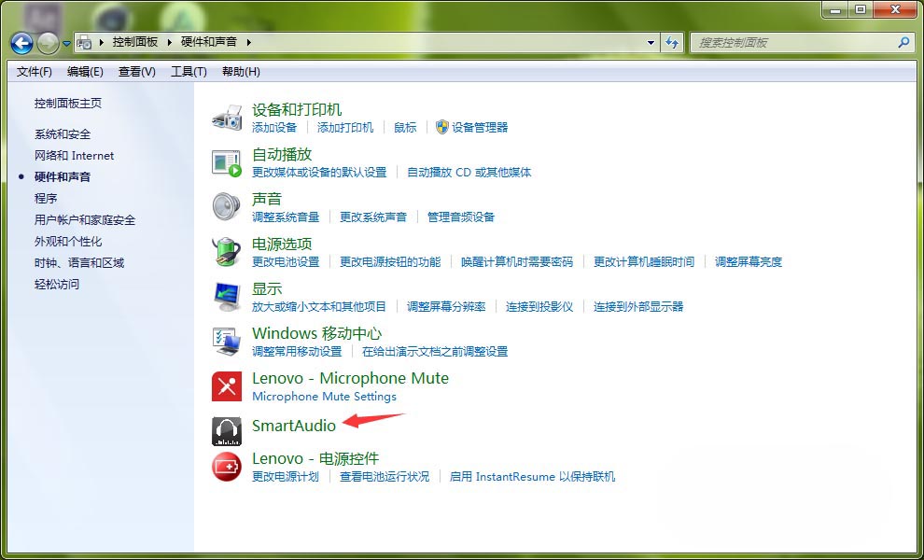Click 调整屏幕亮度 link

coord(749,261)
